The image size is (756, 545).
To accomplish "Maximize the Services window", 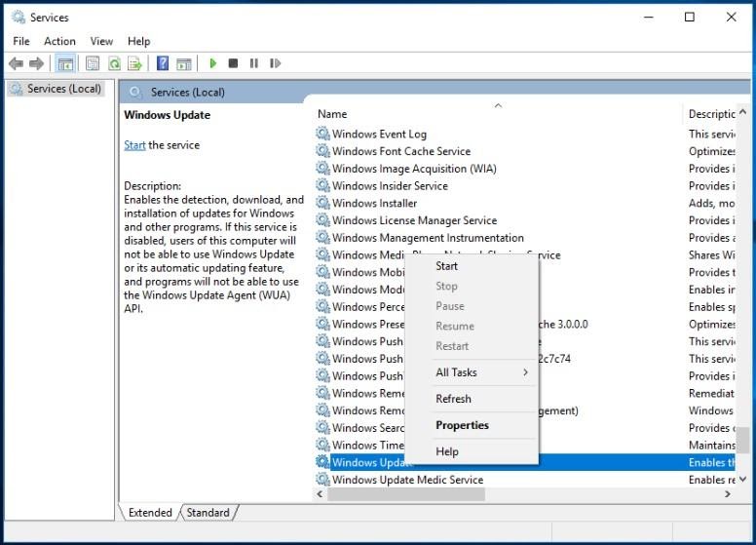I will click(x=690, y=18).
